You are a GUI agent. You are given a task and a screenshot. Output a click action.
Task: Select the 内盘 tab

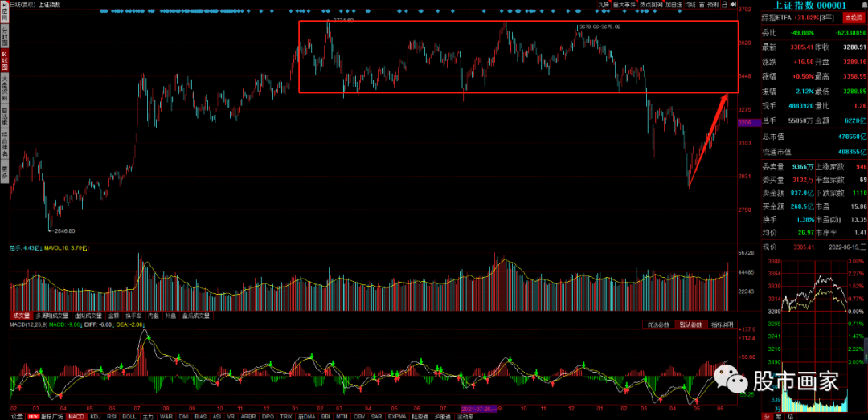[154, 316]
